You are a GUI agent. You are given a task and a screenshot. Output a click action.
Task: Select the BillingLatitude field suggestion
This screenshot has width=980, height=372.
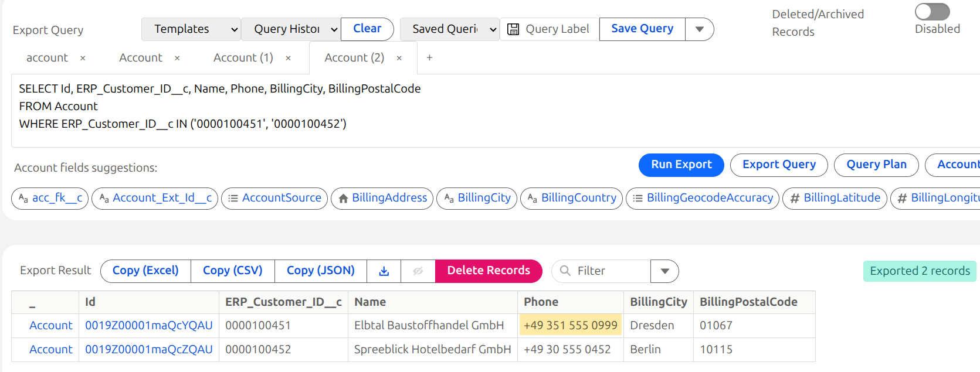(835, 198)
